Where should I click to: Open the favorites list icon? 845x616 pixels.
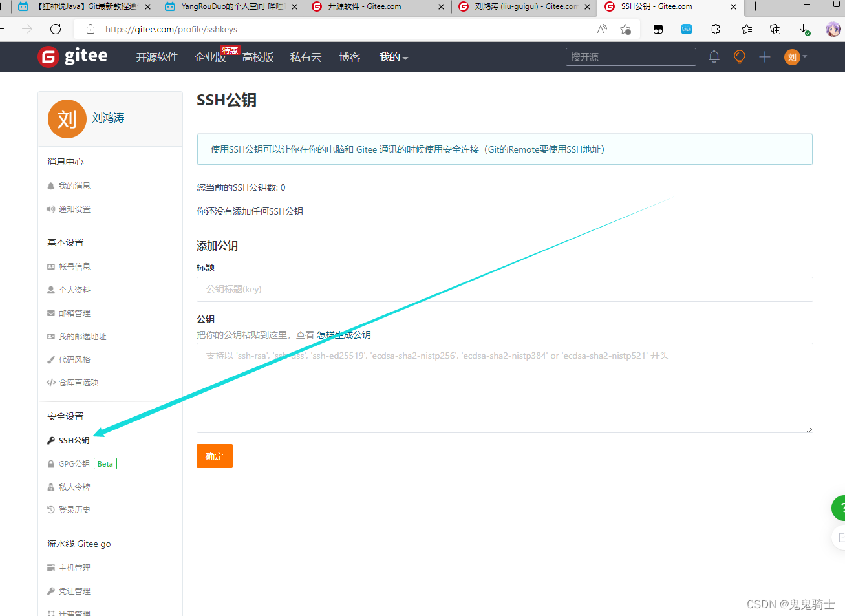tap(747, 29)
